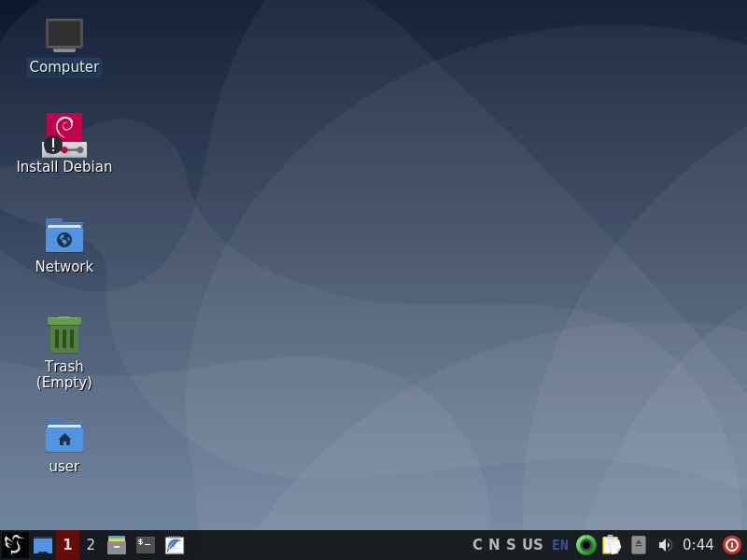
Task: Click the 'Install Debian' label text
Action: tap(64, 167)
